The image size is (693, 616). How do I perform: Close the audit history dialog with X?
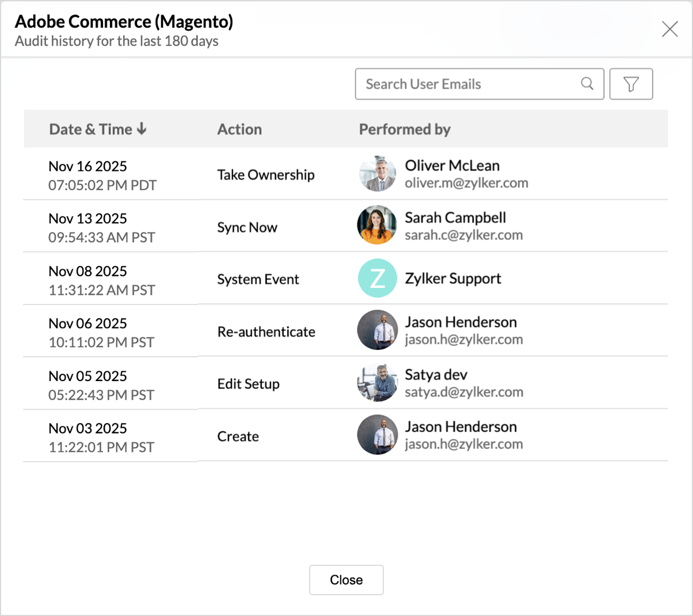669,29
